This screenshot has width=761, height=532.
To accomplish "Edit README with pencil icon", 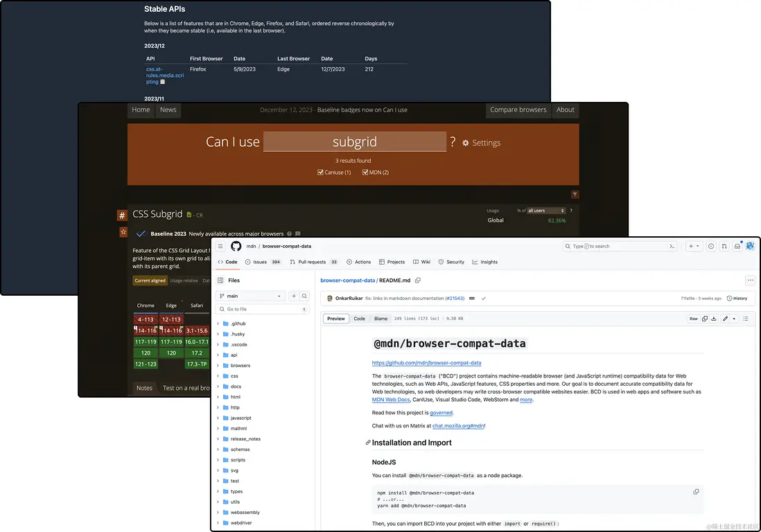I will tap(725, 319).
